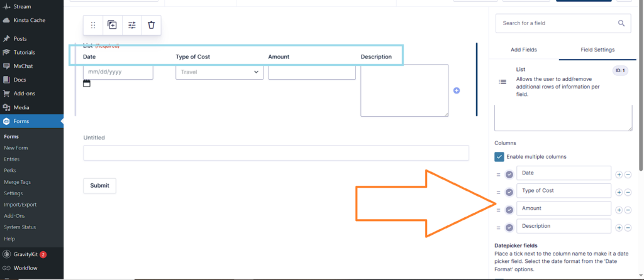This screenshot has width=644, height=280.
Task: Remove the Date column
Action: point(628,175)
